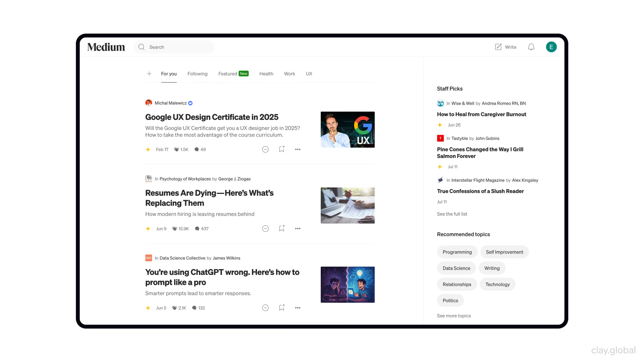Click the clap icon on Google UX article
644x362 pixels.
(x=176, y=149)
